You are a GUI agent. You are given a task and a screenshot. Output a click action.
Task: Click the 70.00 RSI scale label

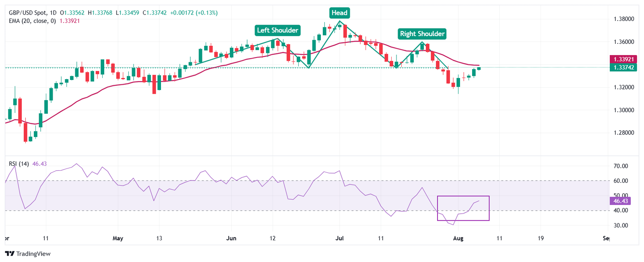(621, 166)
